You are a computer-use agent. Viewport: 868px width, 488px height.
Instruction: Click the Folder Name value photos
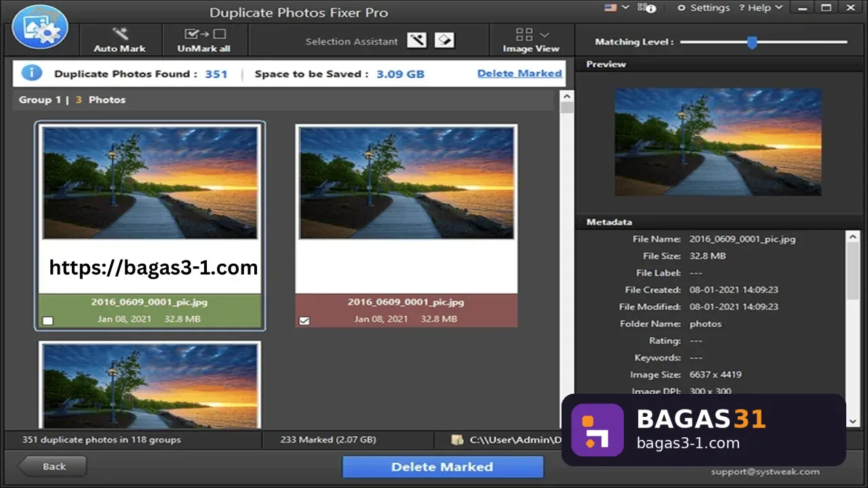coord(705,324)
